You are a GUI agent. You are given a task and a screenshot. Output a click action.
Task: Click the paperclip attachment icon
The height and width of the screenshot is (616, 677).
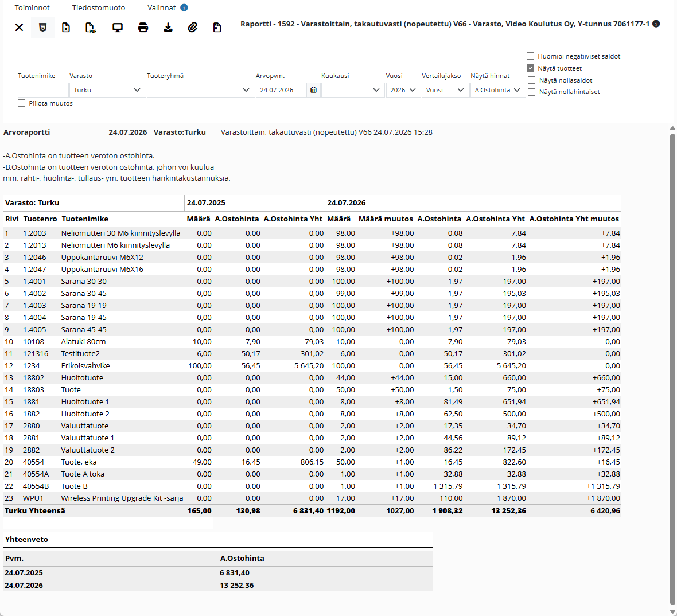point(193,27)
